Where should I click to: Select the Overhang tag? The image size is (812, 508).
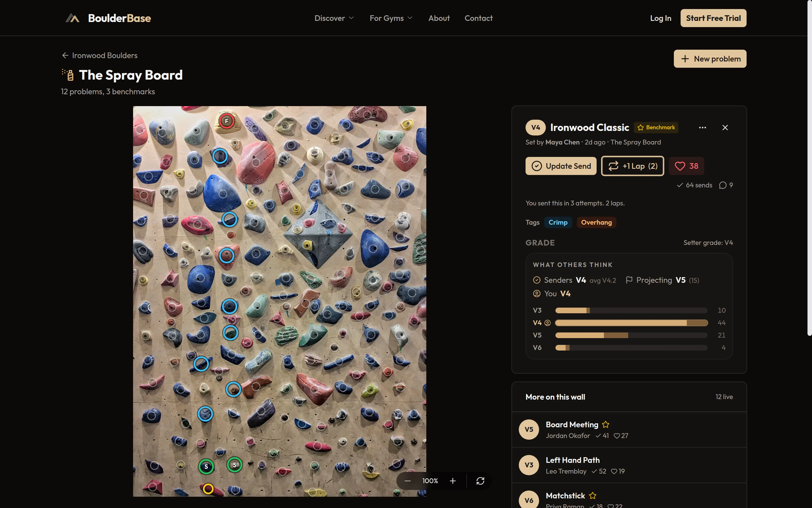pyautogui.click(x=596, y=222)
